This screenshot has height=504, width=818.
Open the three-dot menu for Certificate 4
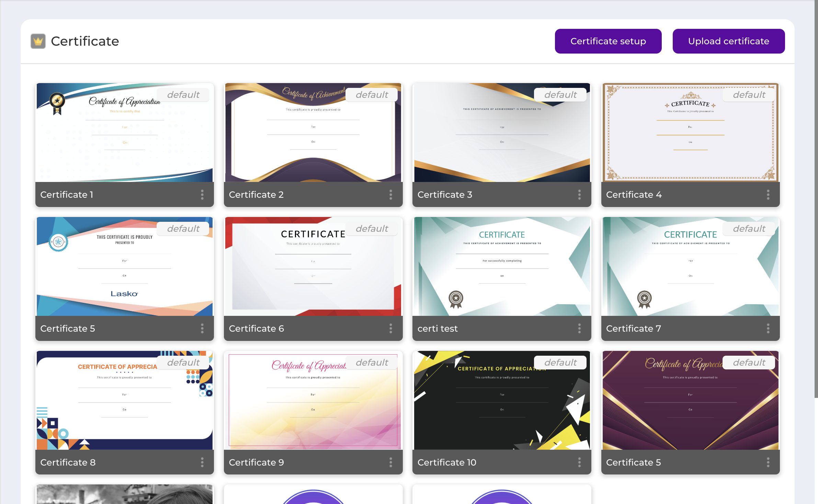click(768, 195)
